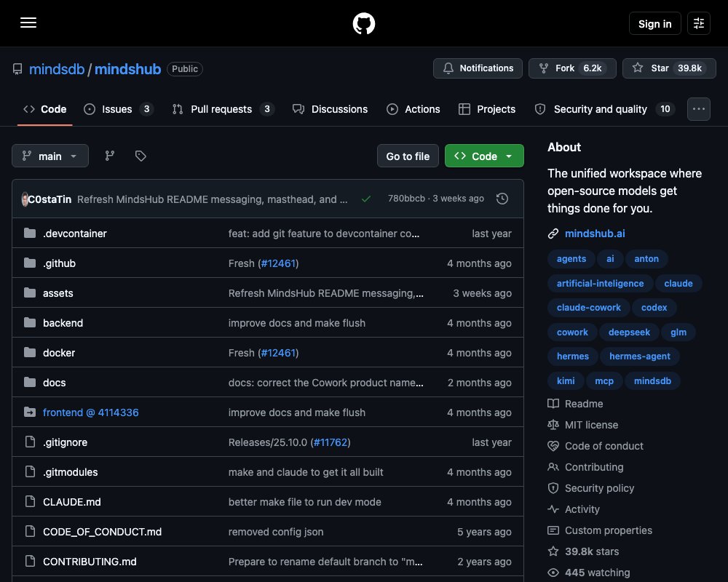Select the claude-cowork topic tag
This screenshot has width=728, height=582.
click(589, 307)
